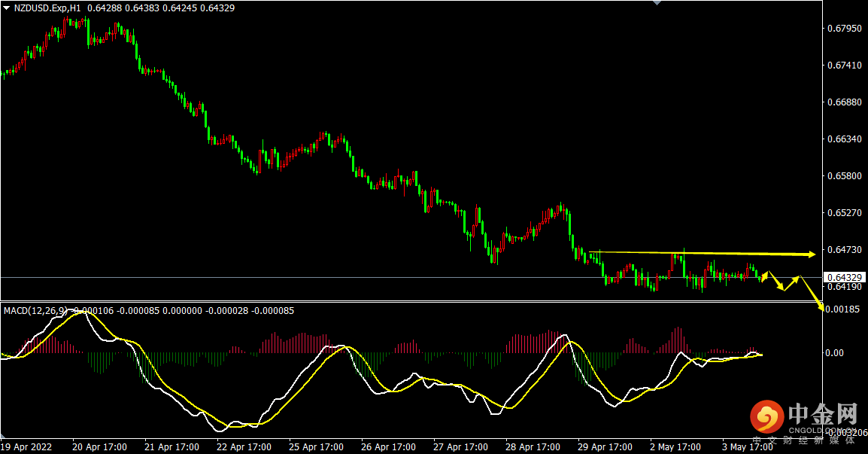Click the 0.67410 price axis label
The height and width of the screenshot is (454, 868).
point(844,66)
